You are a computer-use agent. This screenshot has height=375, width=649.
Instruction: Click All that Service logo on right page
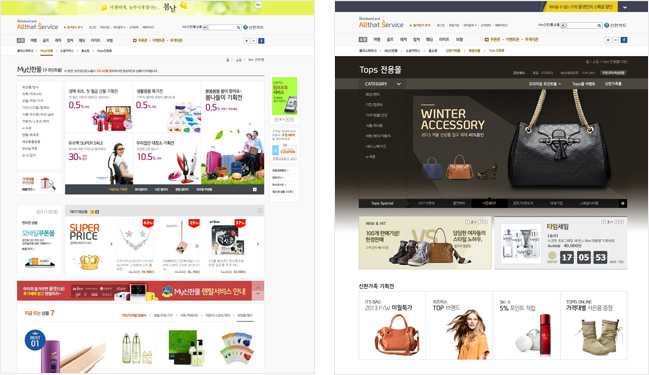pyautogui.click(x=381, y=23)
